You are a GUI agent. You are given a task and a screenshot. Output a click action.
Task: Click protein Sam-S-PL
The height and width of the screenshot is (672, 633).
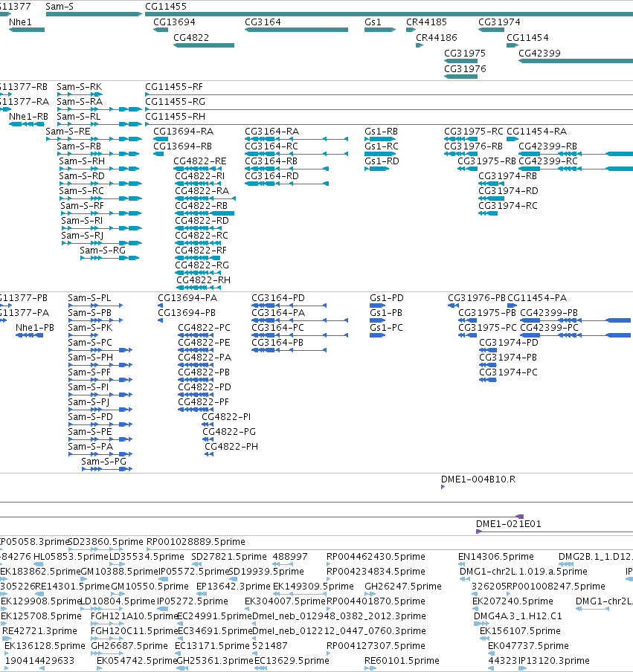[x=89, y=298]
